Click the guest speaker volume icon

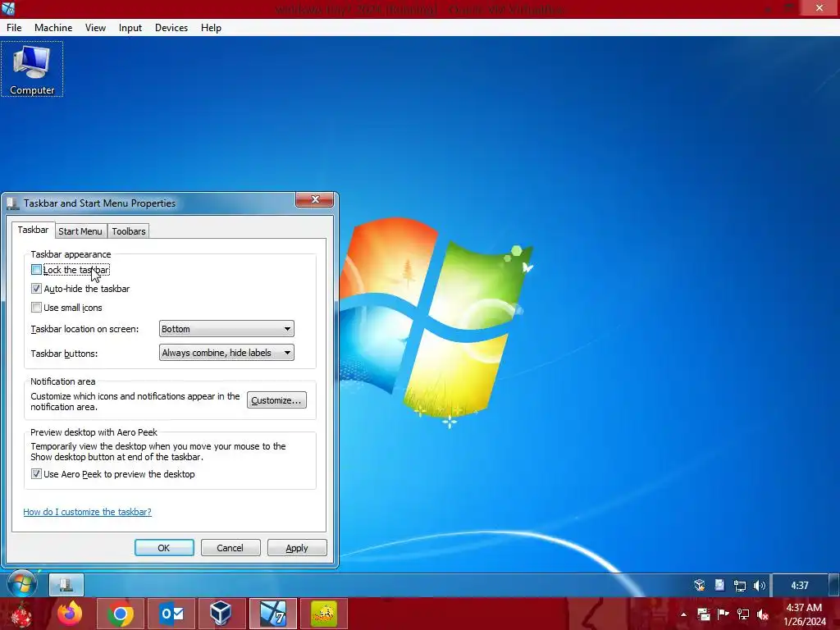(760, 586)
